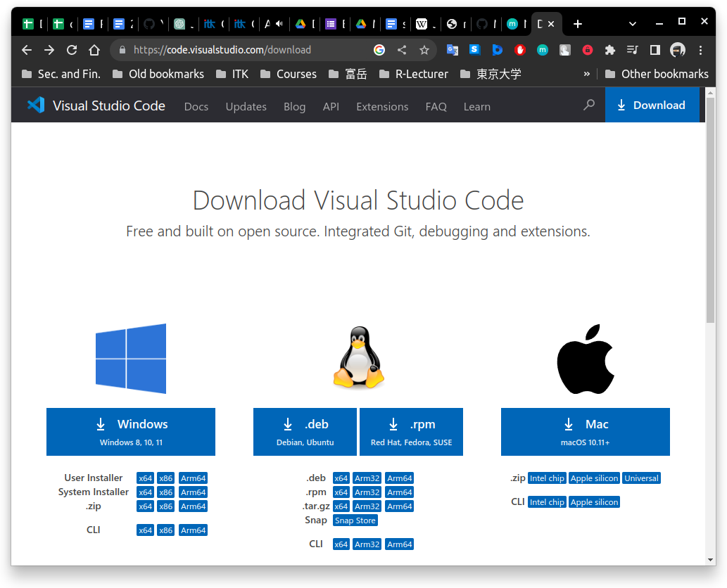Open the Chrome three-dot menu
The image size is (727, 588).
(x=700, y=50)
